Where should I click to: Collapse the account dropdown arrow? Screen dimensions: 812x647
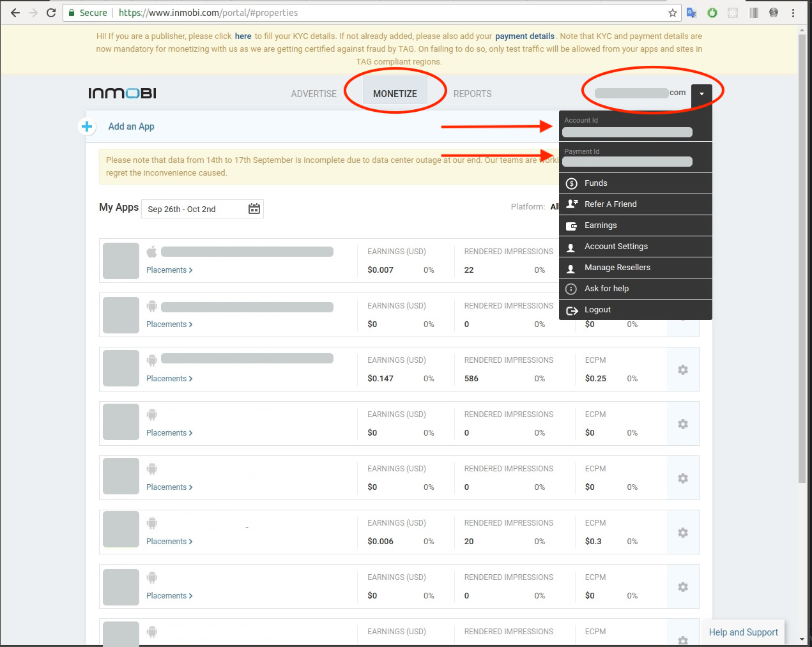(701, 94)
